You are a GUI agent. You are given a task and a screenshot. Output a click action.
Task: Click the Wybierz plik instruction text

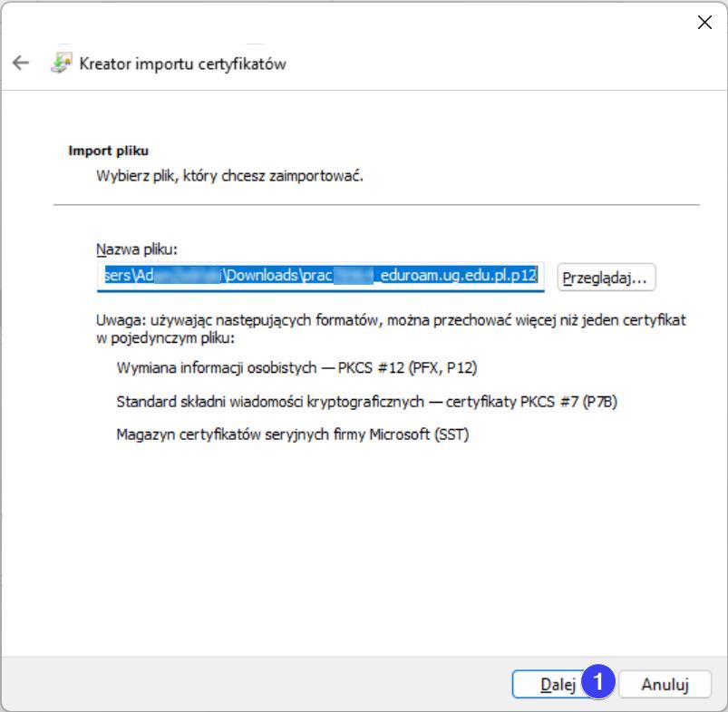[x=229, y=175]
